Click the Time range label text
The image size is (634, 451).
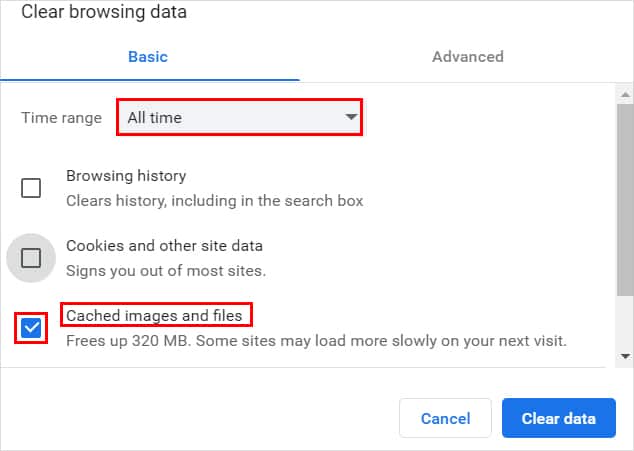(62, 118)
